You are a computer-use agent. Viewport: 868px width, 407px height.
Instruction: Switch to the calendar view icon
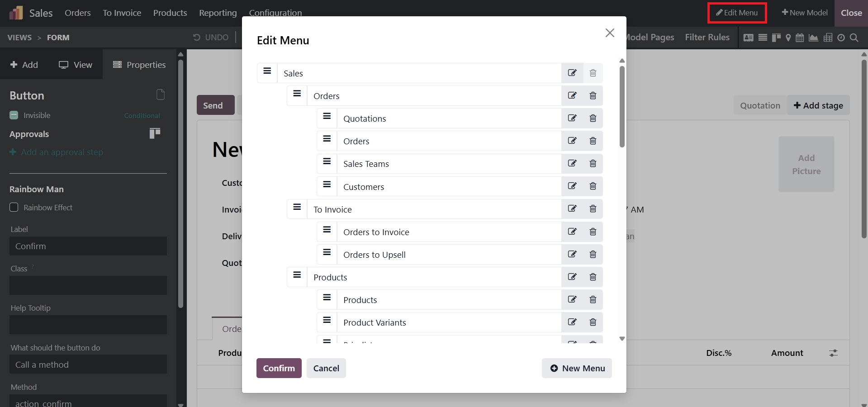[x=800, y=38]
